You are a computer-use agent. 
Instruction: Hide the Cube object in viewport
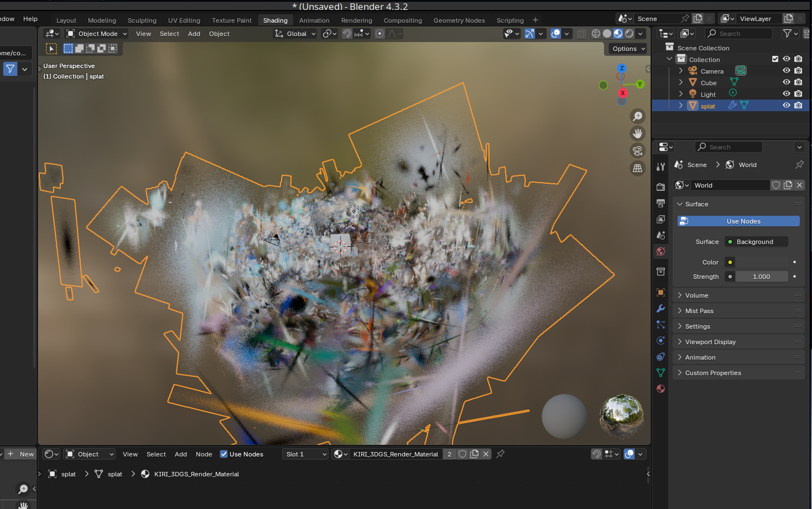coord(786,82)
